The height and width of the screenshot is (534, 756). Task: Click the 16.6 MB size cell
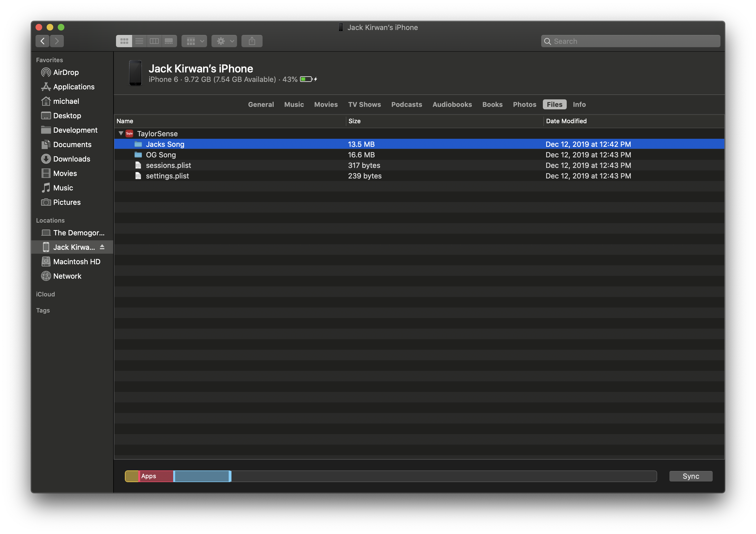(x=361, y=155)
